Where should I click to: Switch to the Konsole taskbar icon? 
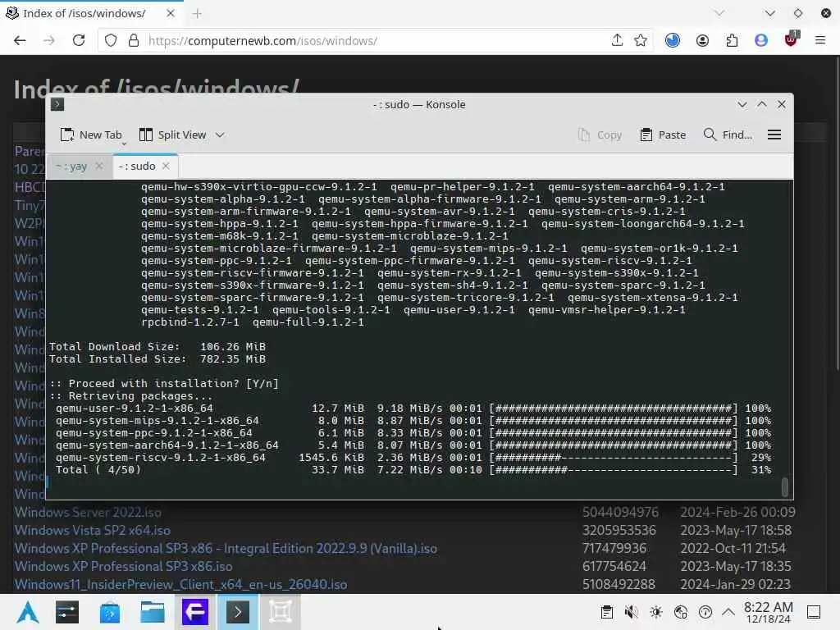pos(238,612)
